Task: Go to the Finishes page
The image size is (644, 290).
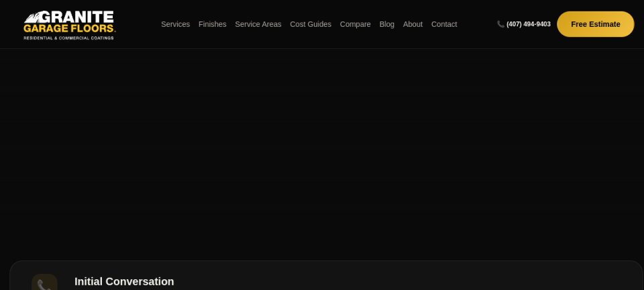Action: (213, 24)
